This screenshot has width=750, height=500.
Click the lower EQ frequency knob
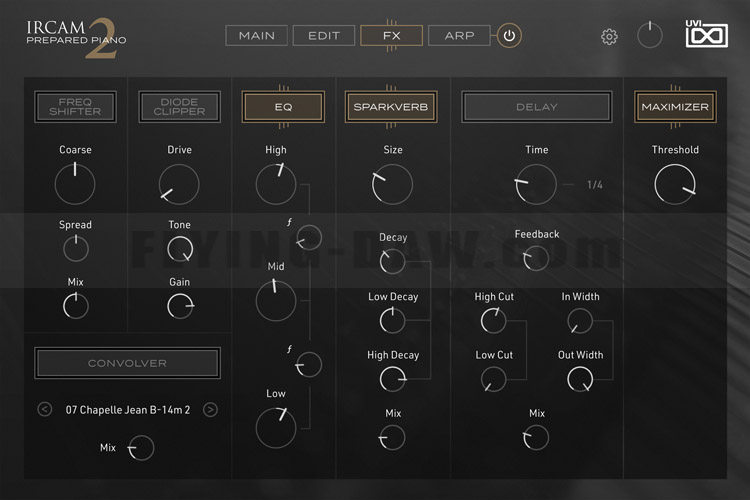click(x=309, y=365)
